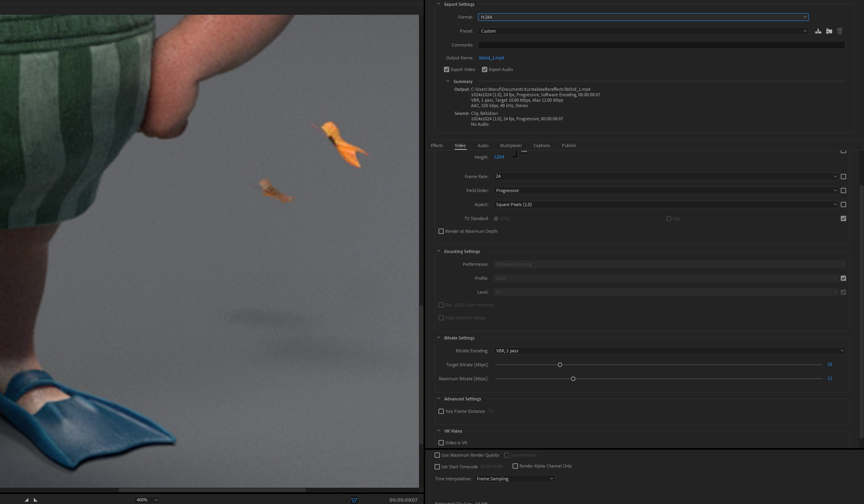The width and height of the screenshot is (864, 504).
Task: Open the preview zoom level control
Action: [146, 500]
